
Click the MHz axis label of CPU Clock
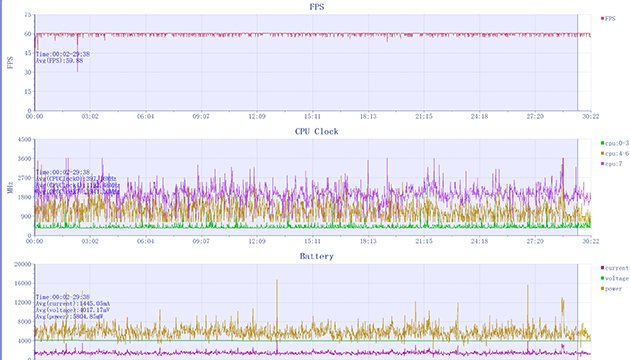pyautogui.click(x=10, y=188)
